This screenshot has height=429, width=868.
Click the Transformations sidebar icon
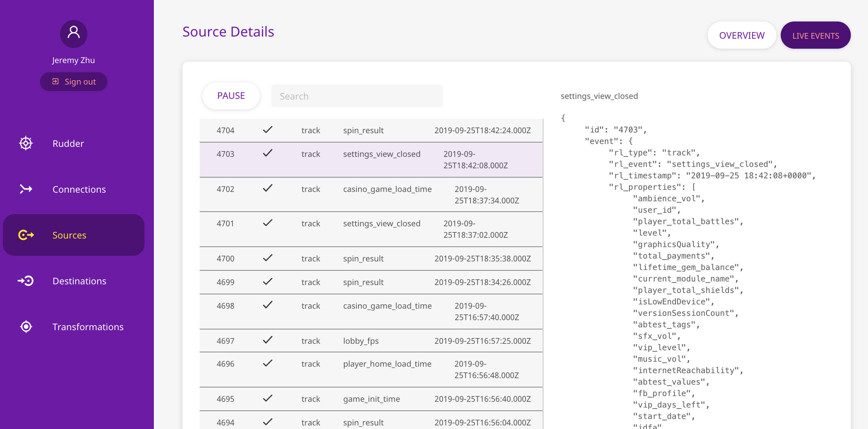[26, 327]
